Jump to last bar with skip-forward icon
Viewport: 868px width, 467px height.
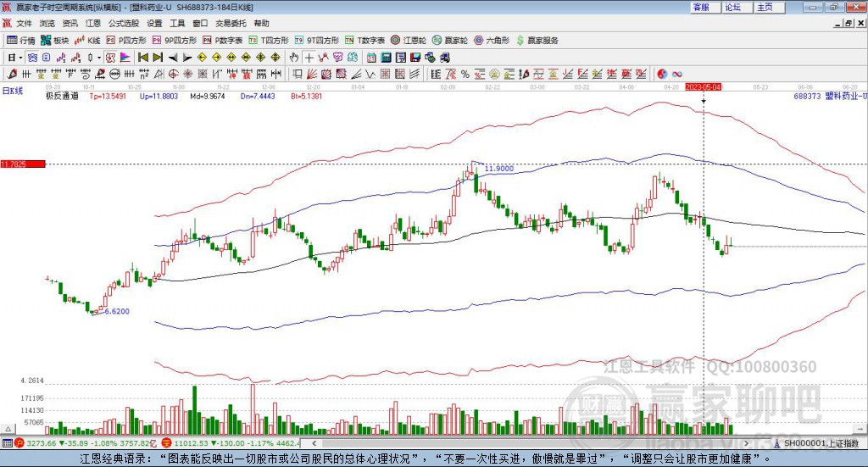point(158,58)
